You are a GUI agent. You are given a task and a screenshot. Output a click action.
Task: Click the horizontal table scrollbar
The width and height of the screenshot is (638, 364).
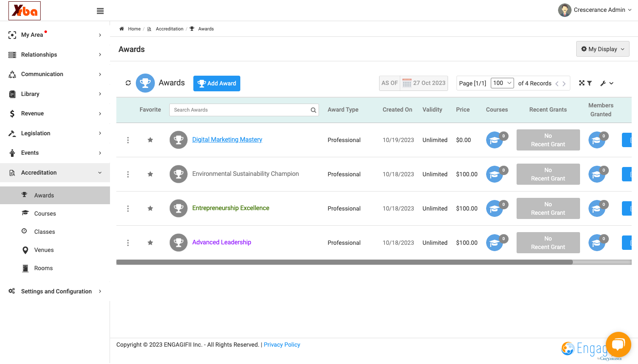pos(344,262)
